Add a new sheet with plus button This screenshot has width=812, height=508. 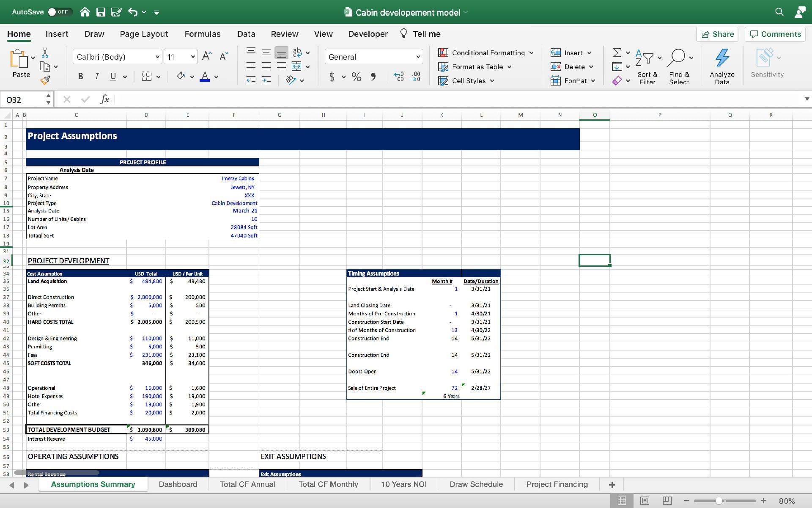coord(612,485)
